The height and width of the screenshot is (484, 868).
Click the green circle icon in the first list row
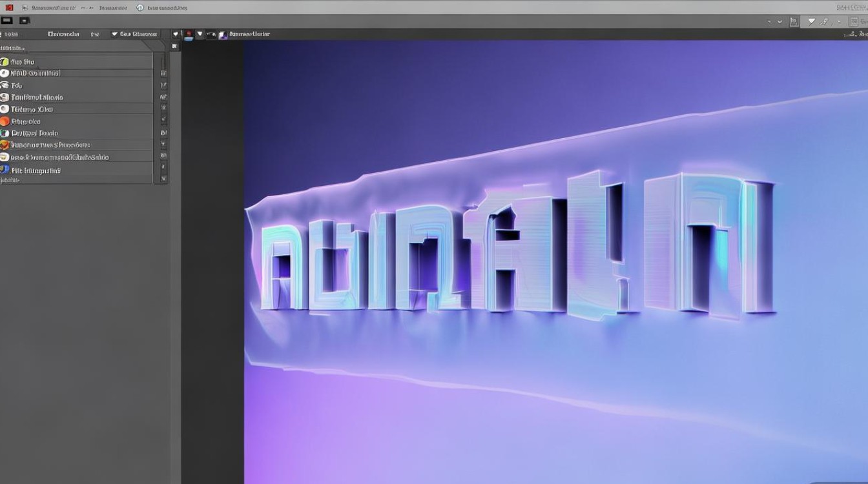click(5, 62)
